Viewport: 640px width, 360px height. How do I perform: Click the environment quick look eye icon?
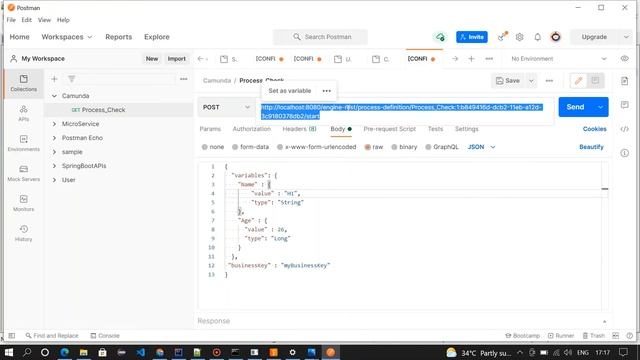(x=624, y=59)
